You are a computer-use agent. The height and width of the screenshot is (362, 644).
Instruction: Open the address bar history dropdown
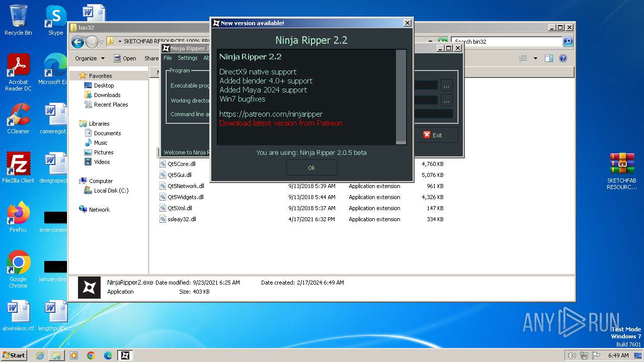click(431, 42)
